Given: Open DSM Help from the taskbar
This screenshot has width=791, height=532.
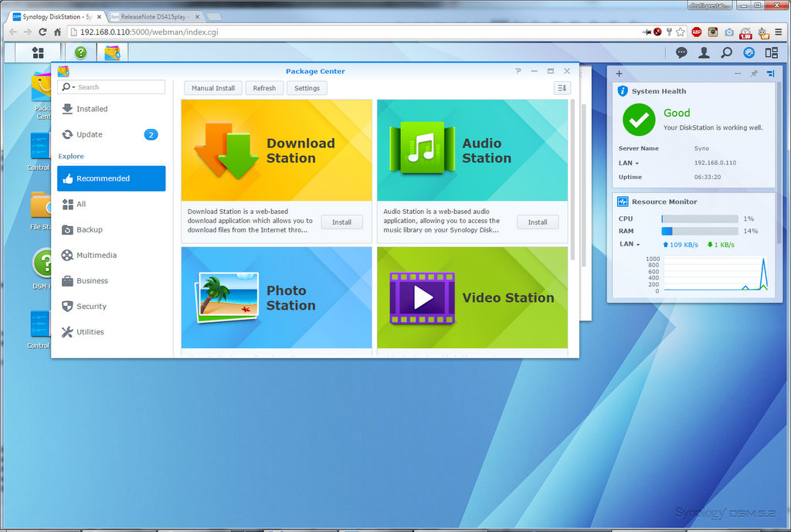Looking at the screenshot, I should click(80, 53).
